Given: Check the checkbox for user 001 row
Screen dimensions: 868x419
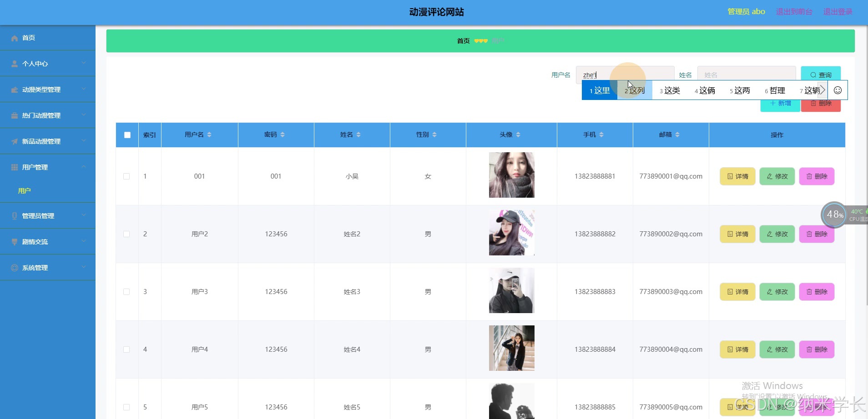Looking at the screenshot, I should click(126, 176).
